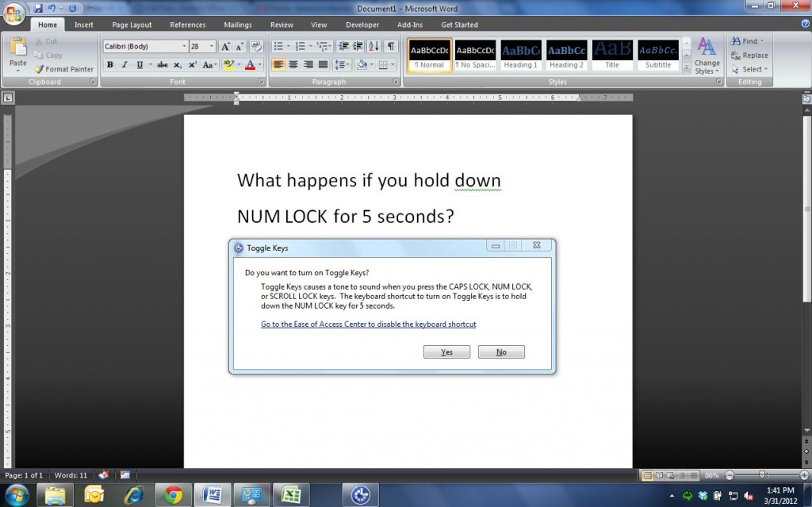Click the Undo arrow icon
Screen dimensions: 812x507
pyautogui.click(x=52, y=8)
